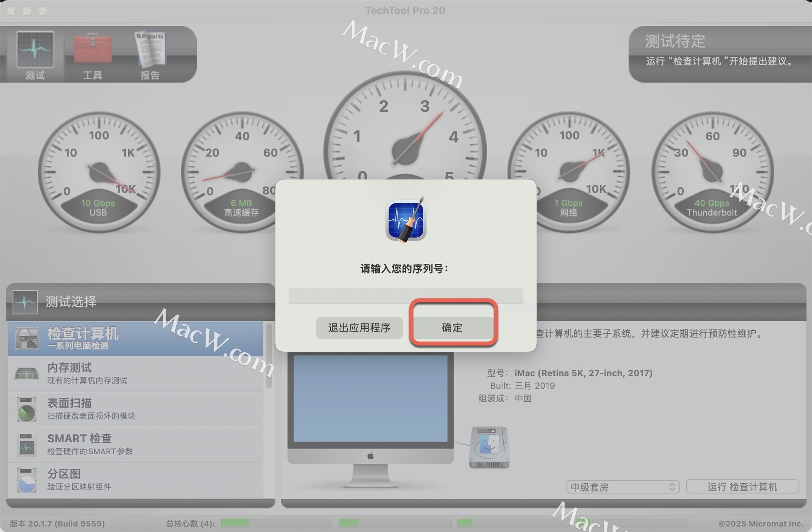Click the Built: 三月 2019 text

[522, 386]
